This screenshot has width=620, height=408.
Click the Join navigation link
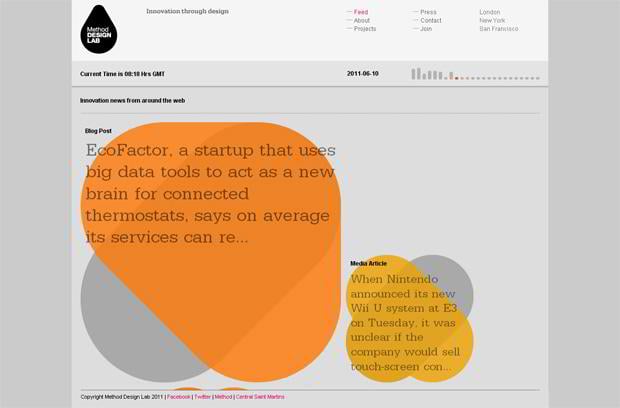426,29
